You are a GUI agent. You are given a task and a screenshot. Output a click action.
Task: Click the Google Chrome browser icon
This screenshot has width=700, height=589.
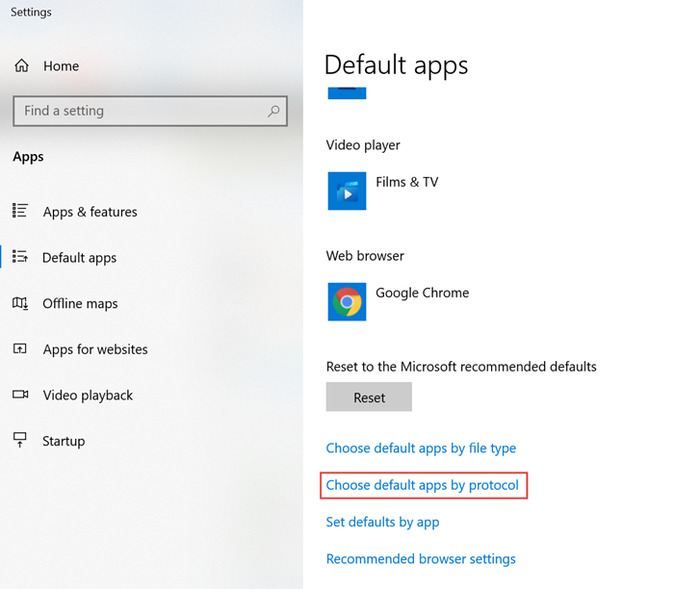347,302
